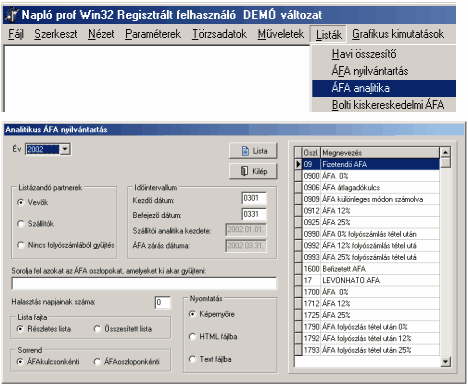The image size is (468, 386).
Task: Select row 0992 ÁFA 12% folyószámlás
Action: pos(371,246)
